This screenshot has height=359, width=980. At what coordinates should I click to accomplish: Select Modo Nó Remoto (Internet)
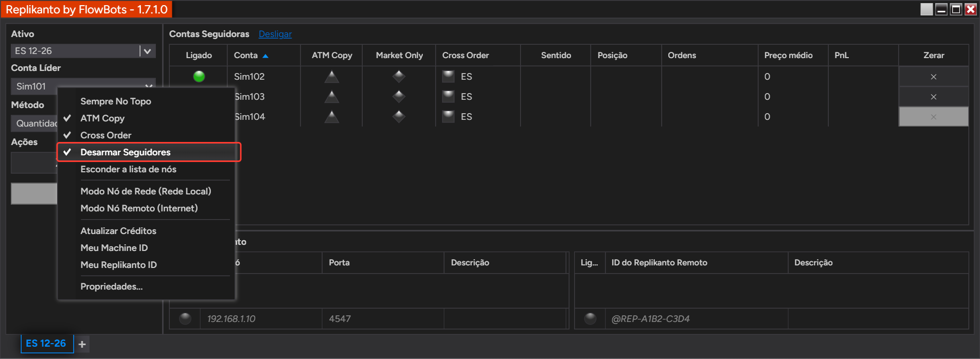[147, 208]
